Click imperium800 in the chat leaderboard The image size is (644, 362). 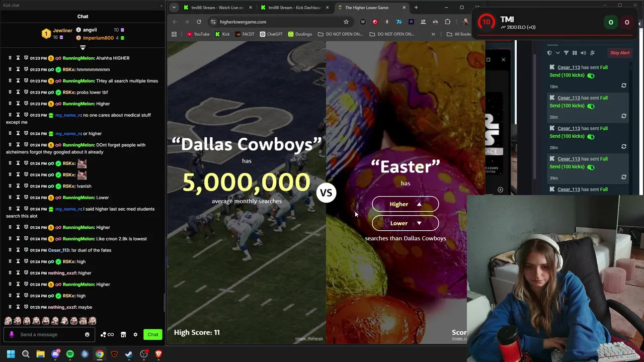[x=98, y=38]
